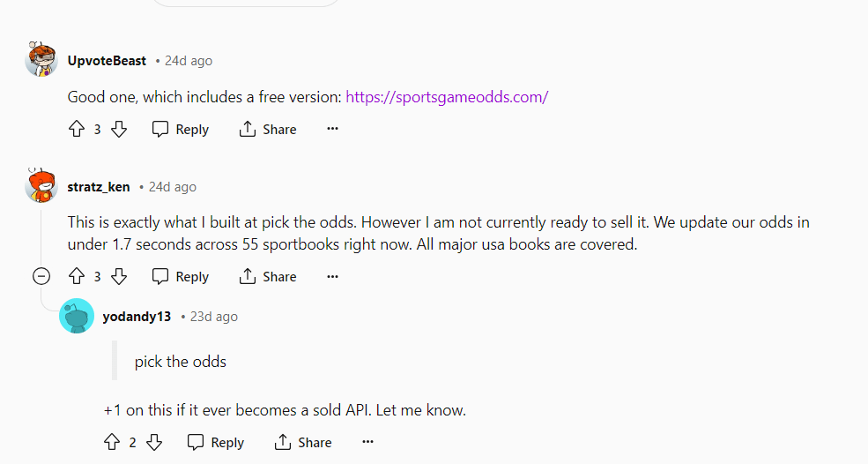The height and width of the screenshot is (464, 868).
Task: Open more options on UpvoteBeast's comment
Action: pyautogui.click(x=332, y=130)
